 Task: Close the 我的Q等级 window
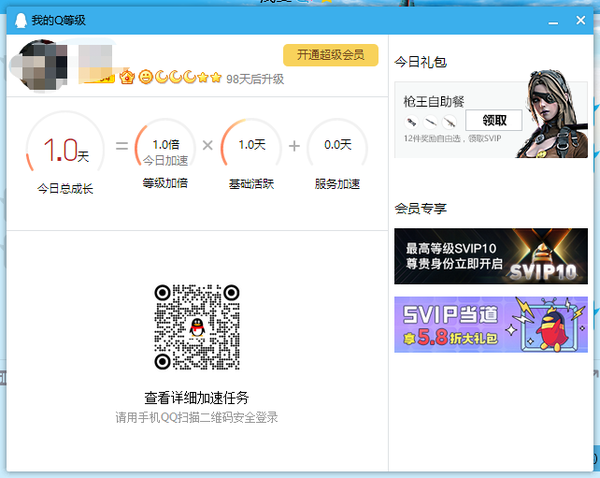[x=578, y=20]
